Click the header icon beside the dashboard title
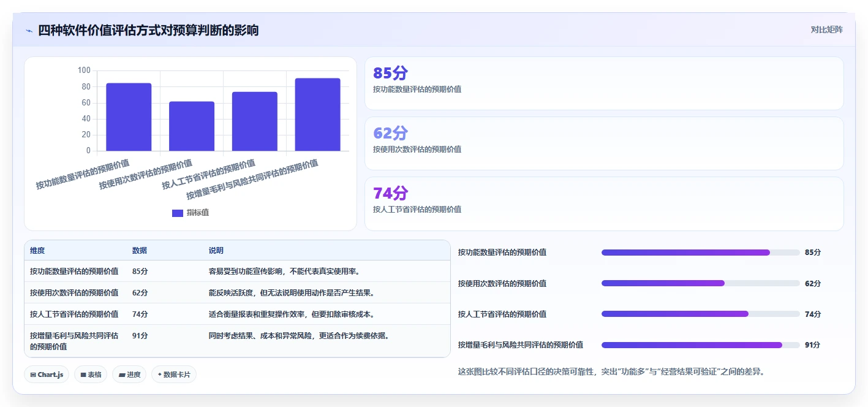868x407 pixels. (29, 31)
